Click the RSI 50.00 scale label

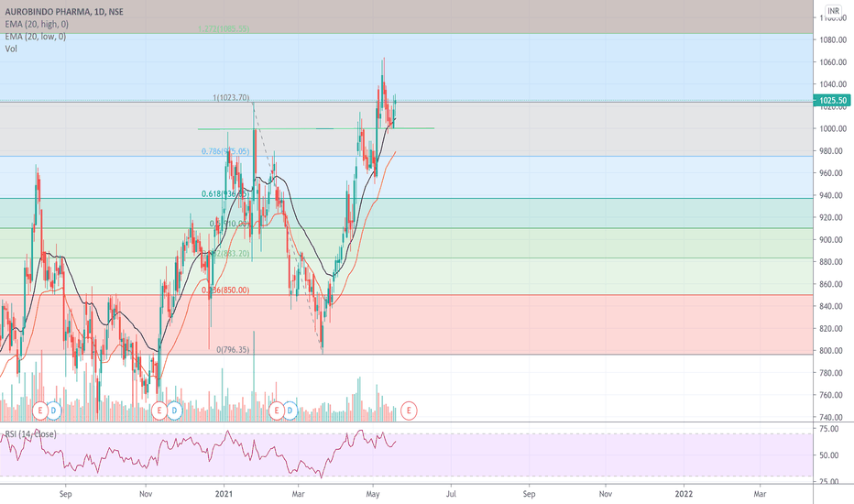(x=829, y=455)
